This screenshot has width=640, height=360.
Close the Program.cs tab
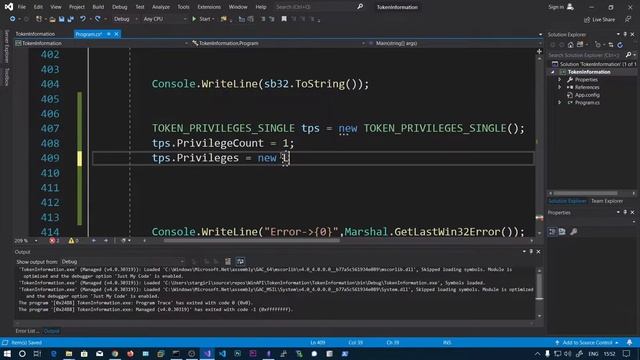point(116,34)
